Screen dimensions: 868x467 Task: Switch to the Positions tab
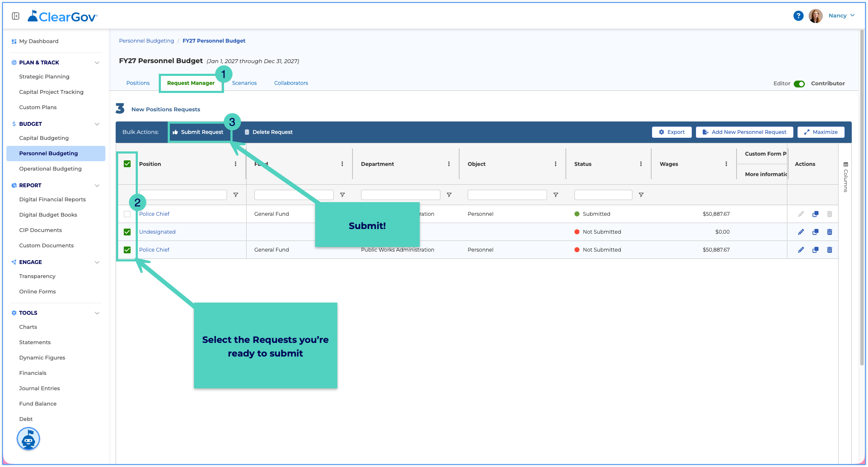138,83
